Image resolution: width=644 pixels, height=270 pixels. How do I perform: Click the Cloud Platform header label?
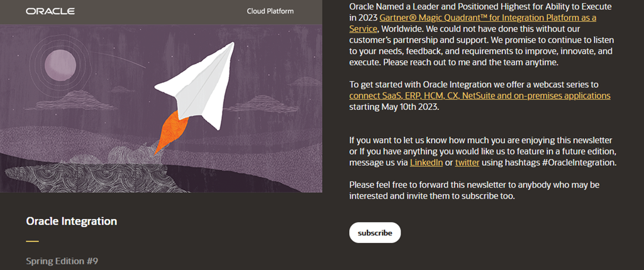pyautogui.click(x=270, y=11)
